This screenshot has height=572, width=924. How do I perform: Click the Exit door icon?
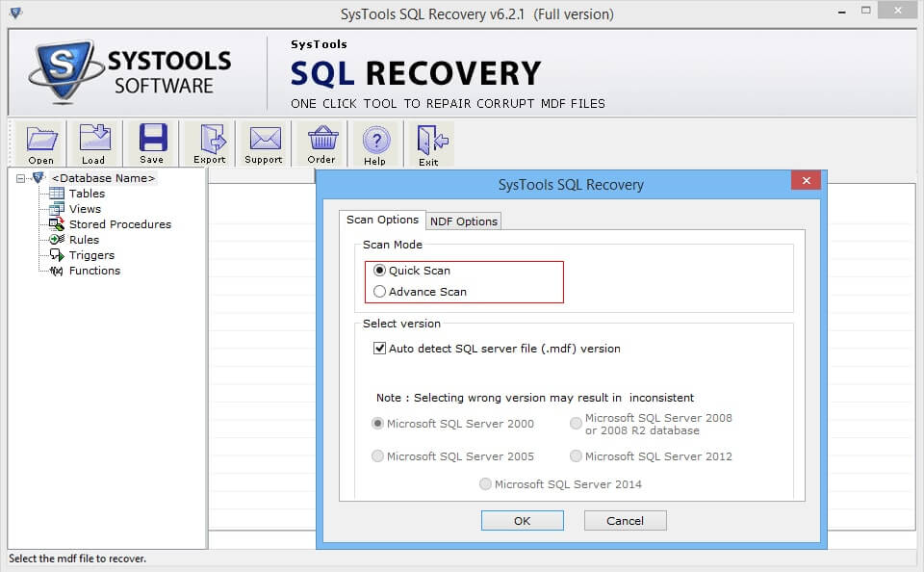(432, 141)
